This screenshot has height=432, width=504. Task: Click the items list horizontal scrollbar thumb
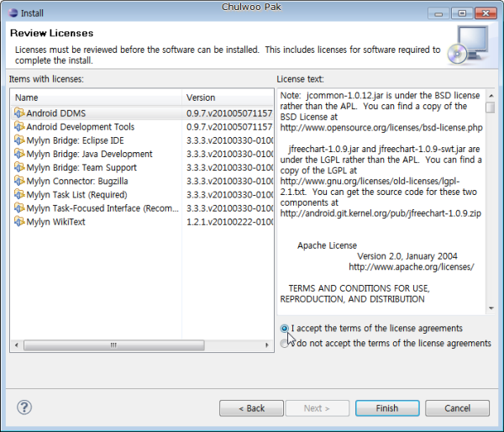[x=114, y=345]
